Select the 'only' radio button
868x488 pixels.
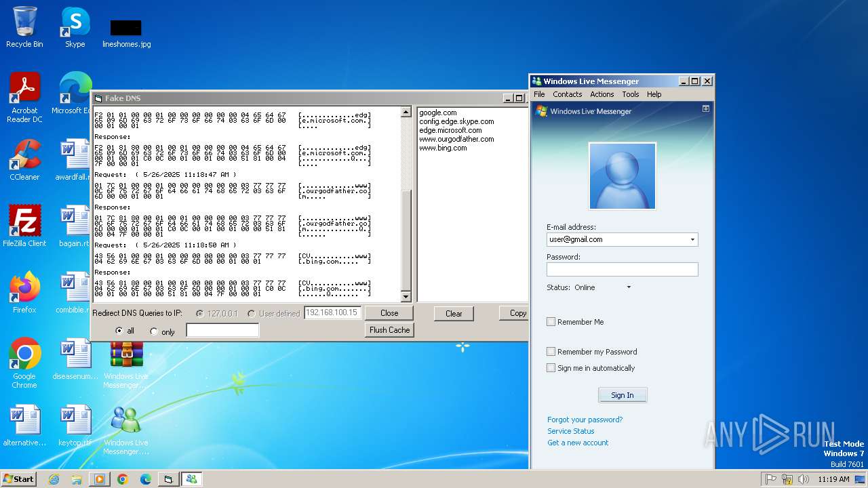click(154, 331)
